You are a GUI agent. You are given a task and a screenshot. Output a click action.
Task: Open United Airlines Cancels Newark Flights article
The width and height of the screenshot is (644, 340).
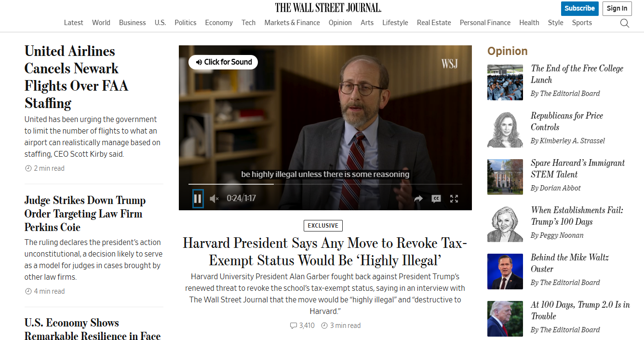tap(77, 77)
